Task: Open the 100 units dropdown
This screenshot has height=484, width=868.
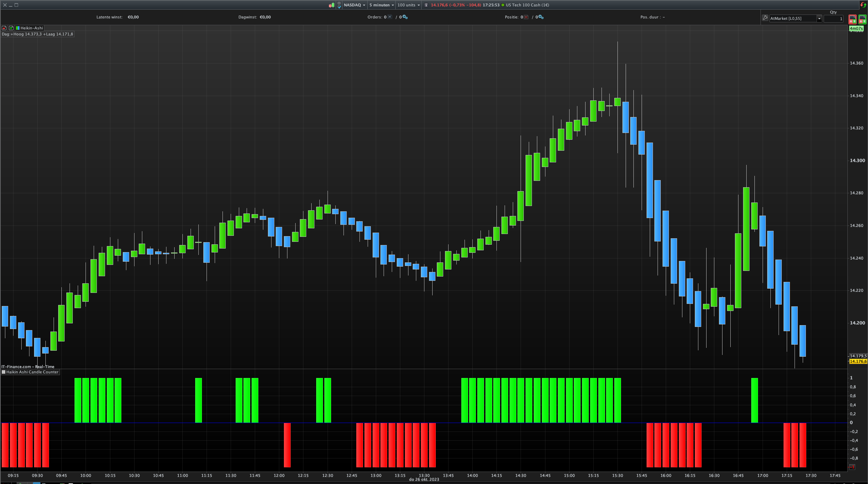Action: (x=408, y=5)
